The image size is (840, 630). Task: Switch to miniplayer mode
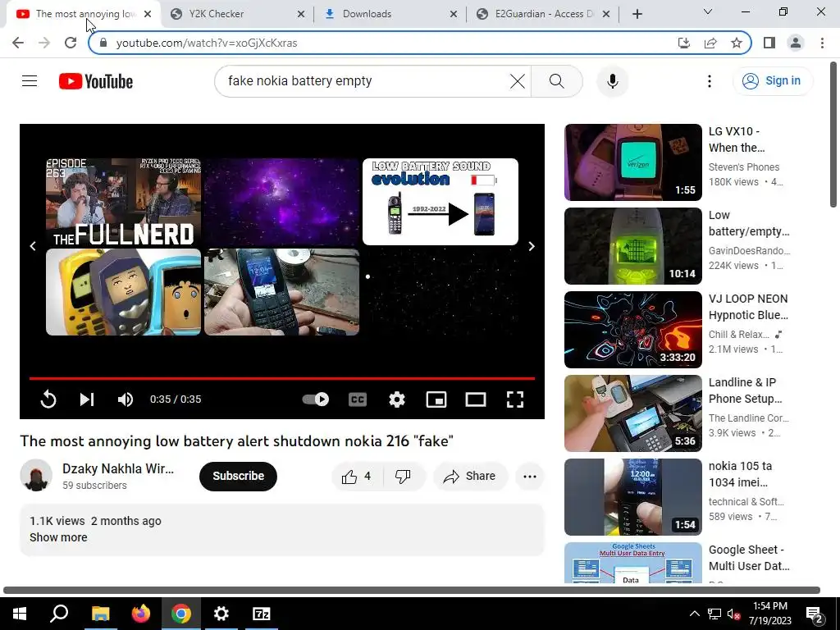(436, 399)
